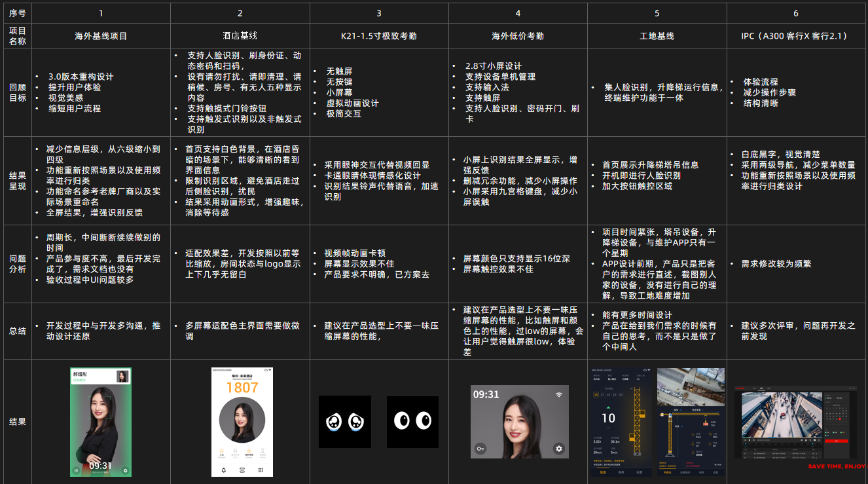Click the 酒店基线 project name cell
Viewport: 868px width, 484px height.
tap(240, 36)
